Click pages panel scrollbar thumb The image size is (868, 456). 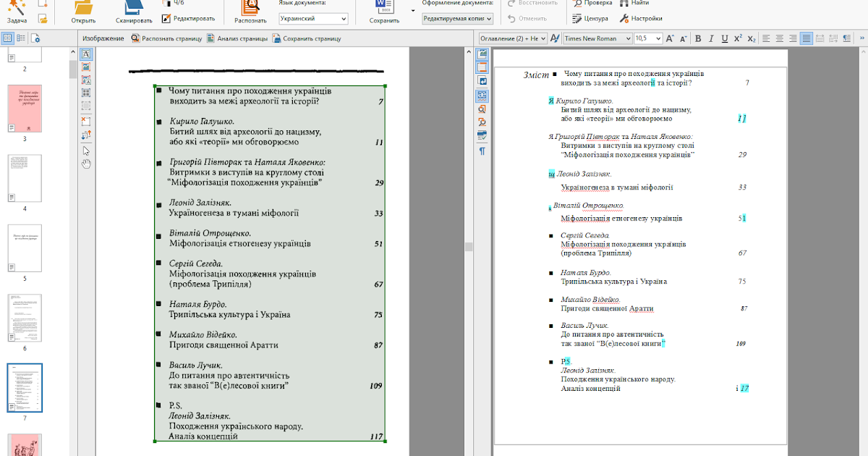(73, 69)
